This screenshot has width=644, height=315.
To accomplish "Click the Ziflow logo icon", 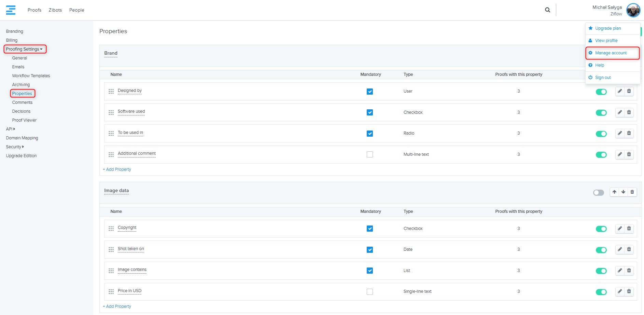I will (x=11, y=10).
